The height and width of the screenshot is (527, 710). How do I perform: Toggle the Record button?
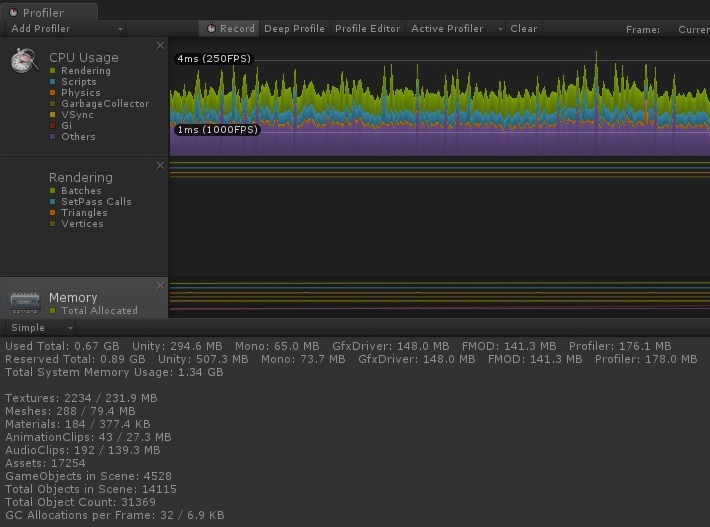click(230, 29)
